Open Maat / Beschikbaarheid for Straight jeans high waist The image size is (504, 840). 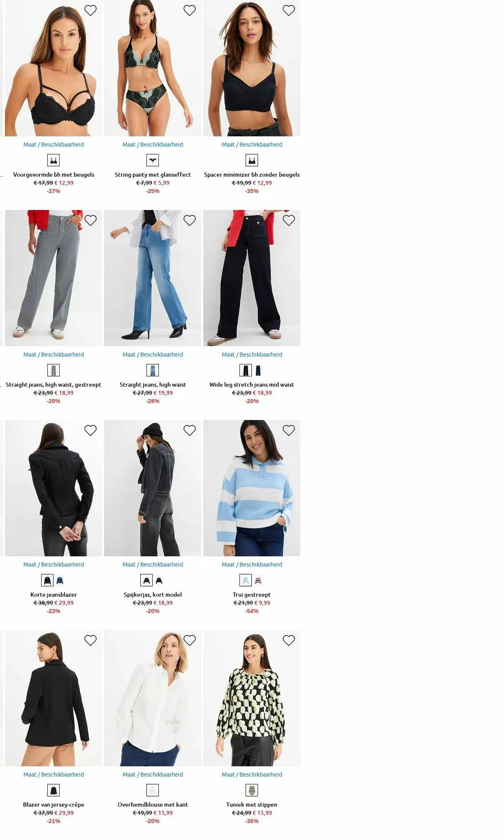(x=153, y=355)
